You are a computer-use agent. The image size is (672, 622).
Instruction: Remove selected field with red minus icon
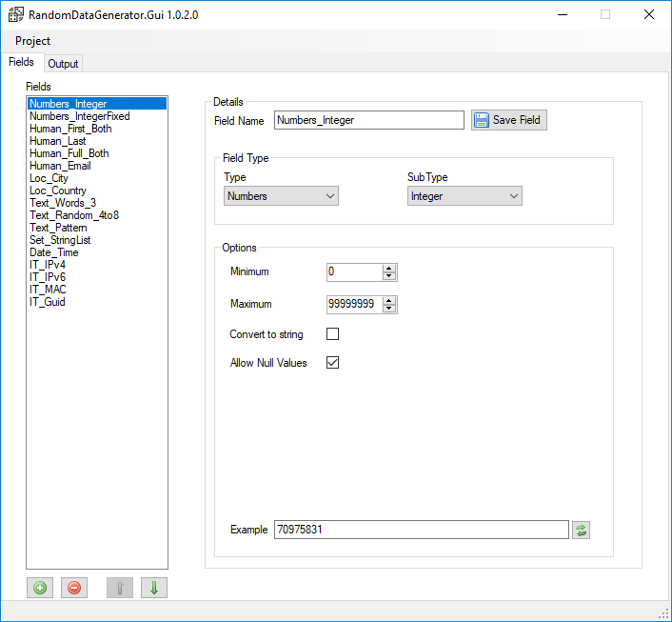pos(74,588)
